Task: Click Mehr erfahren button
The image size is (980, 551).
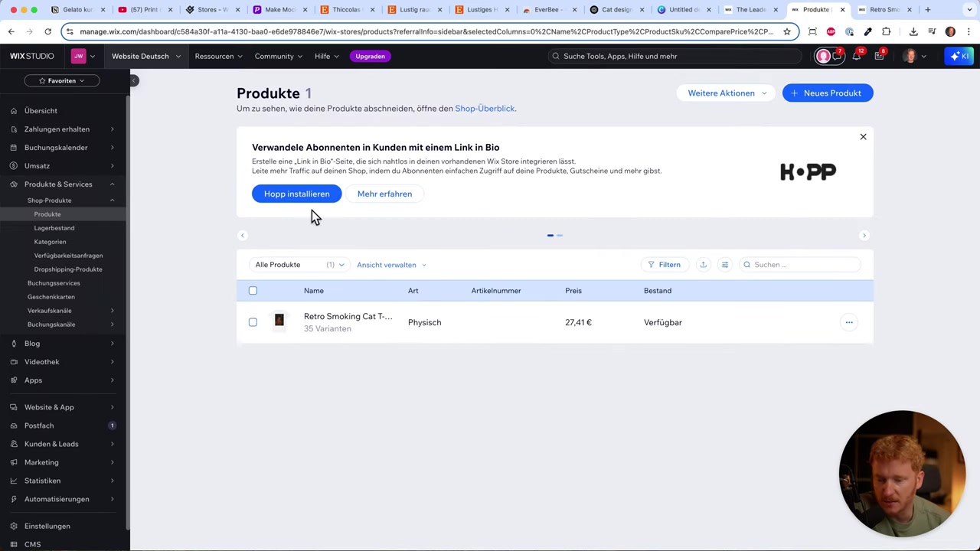Action: [x=384, y=194]
